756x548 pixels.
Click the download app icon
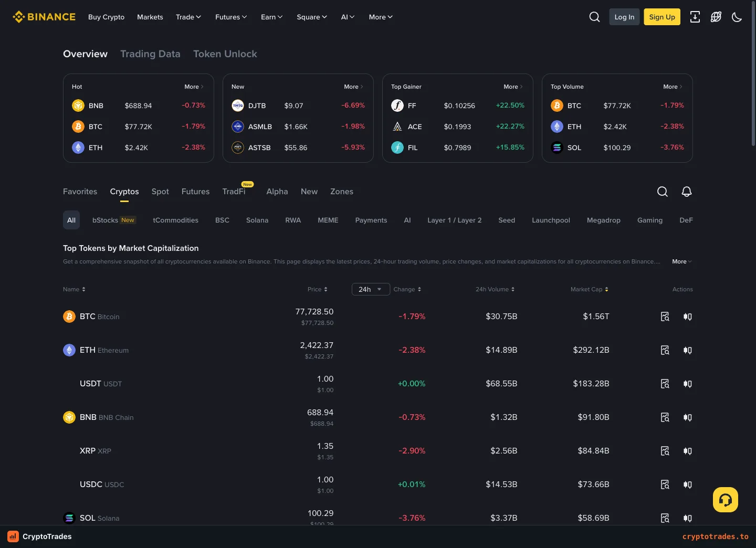[x=695, y=17]
